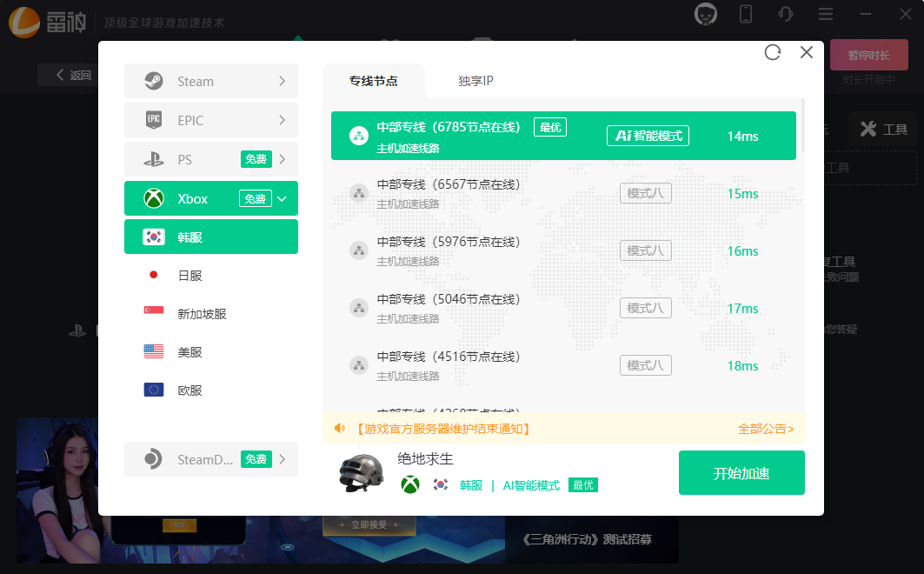Select node with 6785 nodes online
Screen dimensions: 924x574
pos(563,136)
